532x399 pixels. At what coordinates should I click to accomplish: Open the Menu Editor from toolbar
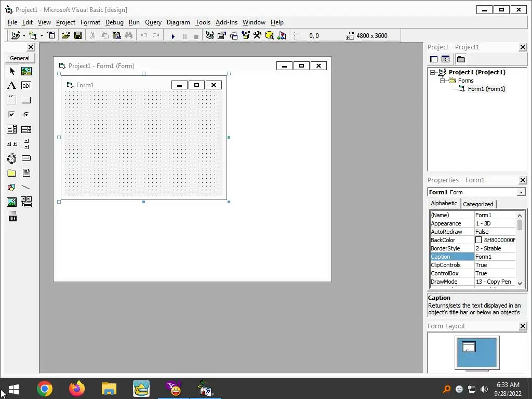(x=51, y=35)
